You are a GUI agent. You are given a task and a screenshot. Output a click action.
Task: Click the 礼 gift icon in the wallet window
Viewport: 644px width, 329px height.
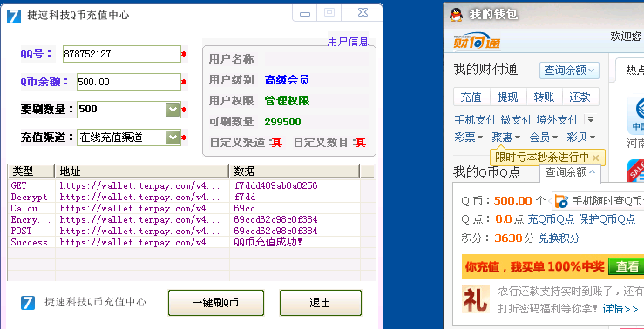pyautogui.click(x=476, y=299)
